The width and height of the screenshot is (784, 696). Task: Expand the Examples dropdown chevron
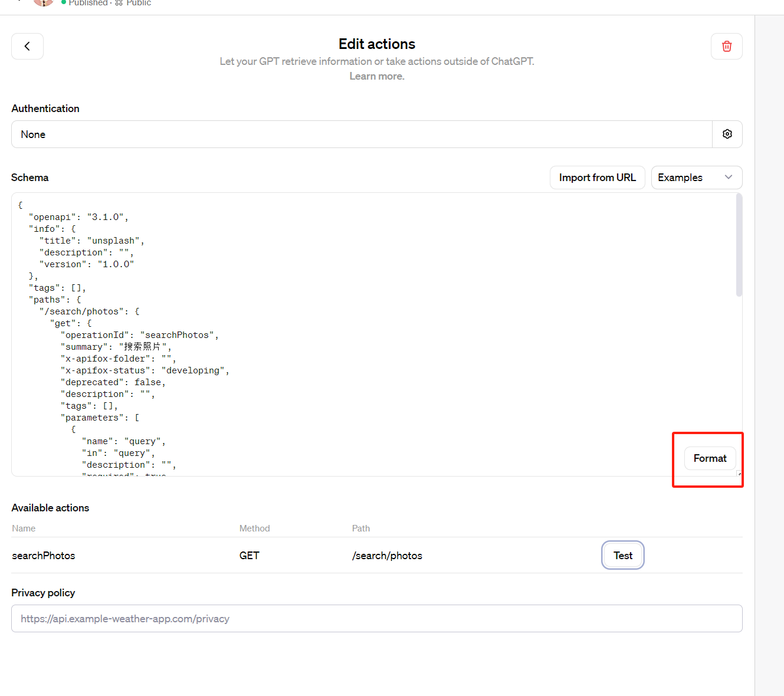coord(729,177)
